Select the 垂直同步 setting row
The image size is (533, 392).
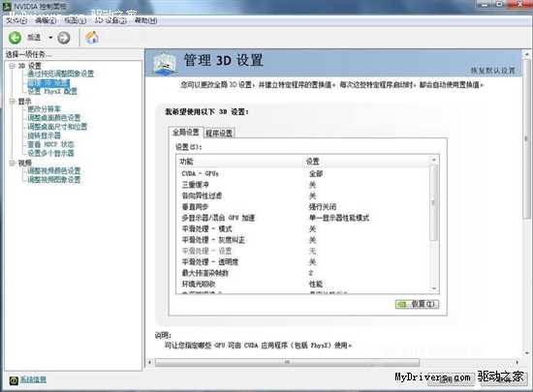pyautogui.click(x=303, y=207)
